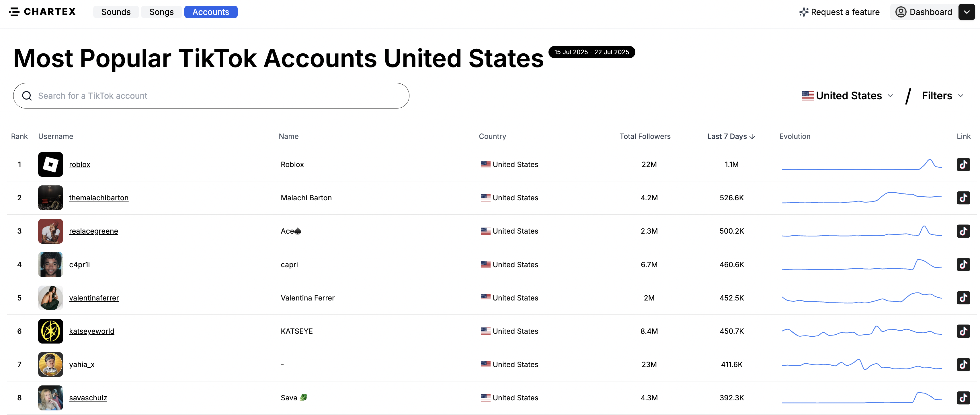Open roblox TikTok link icon

(963, 164)
